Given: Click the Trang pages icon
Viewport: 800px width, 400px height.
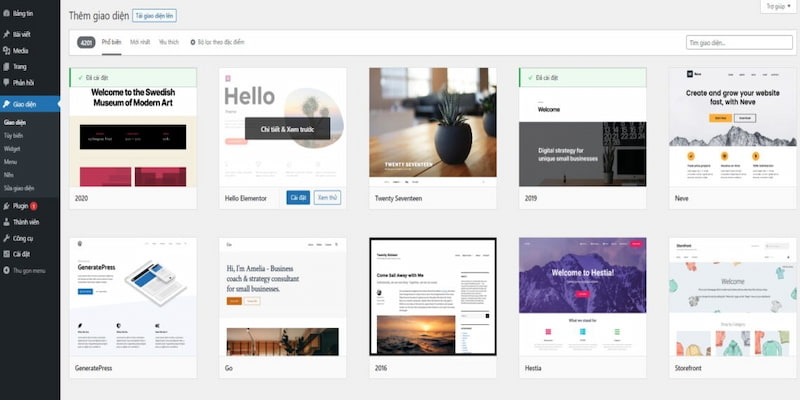Looking at the screenshot, I should click(x=7, y=66).
